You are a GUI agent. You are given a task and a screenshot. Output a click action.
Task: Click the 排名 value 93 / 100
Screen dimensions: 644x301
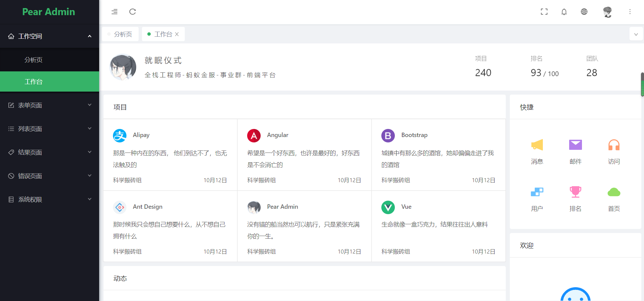pos(545,73)
